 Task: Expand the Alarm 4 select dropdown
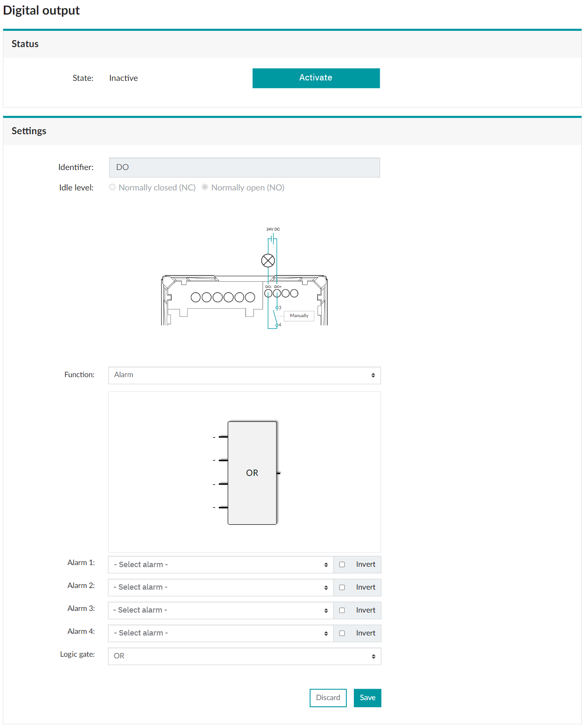tap(220, 633)
